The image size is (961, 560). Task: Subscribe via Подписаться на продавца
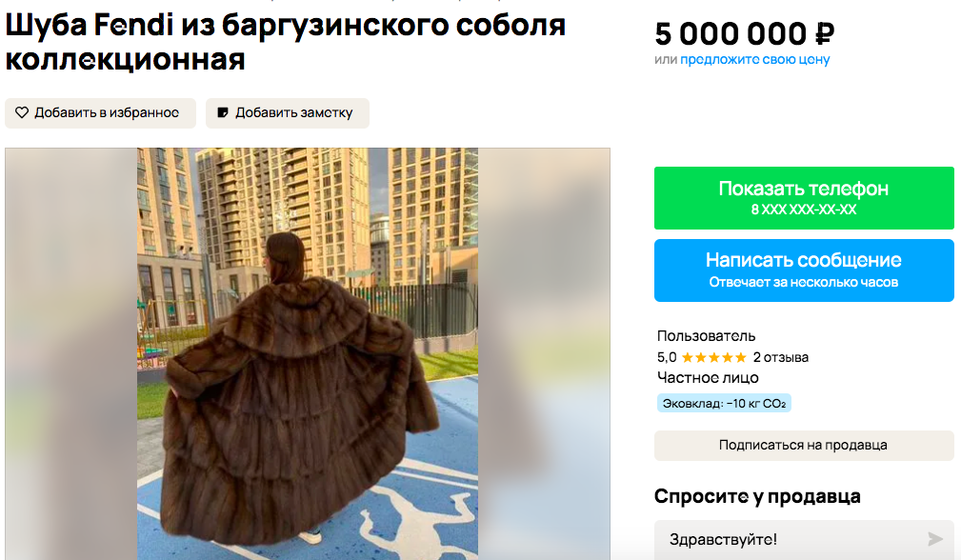pyautogui.click(x=804, y=446)
